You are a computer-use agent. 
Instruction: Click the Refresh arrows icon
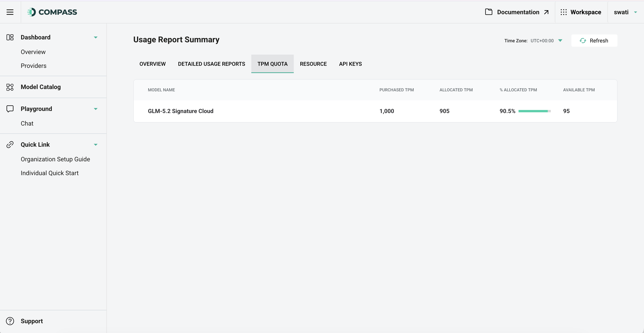(583, 41)
